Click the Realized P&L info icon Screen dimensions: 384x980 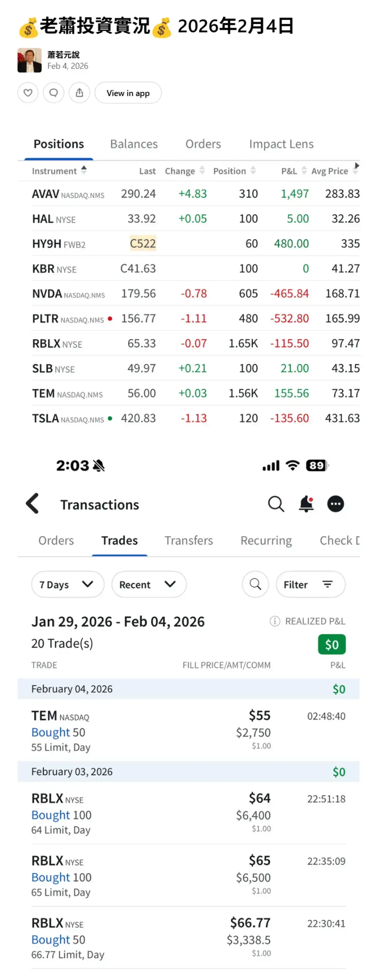click(274, 621)
